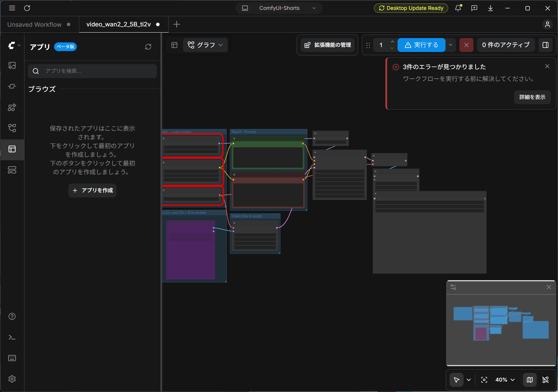Close the minimap panel
Screen dimensions: 558x392
[x=549, y=287]
